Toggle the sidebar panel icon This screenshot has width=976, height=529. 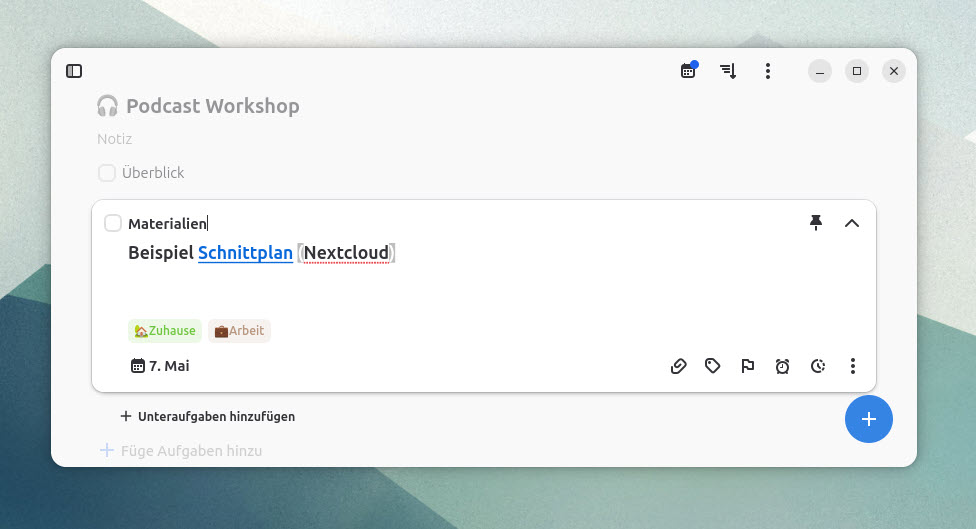[74, 71]
